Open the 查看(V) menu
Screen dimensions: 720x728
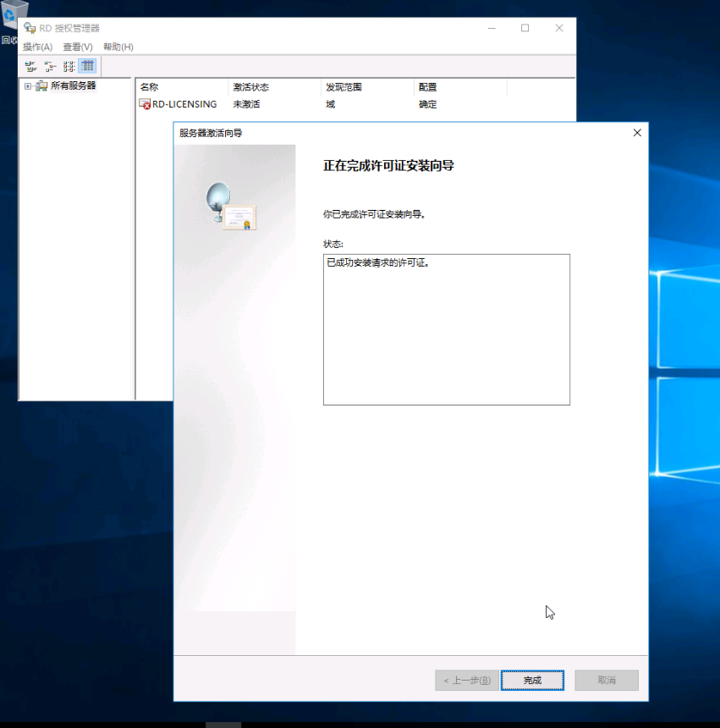pyautogui.click(x=78, y=47)
